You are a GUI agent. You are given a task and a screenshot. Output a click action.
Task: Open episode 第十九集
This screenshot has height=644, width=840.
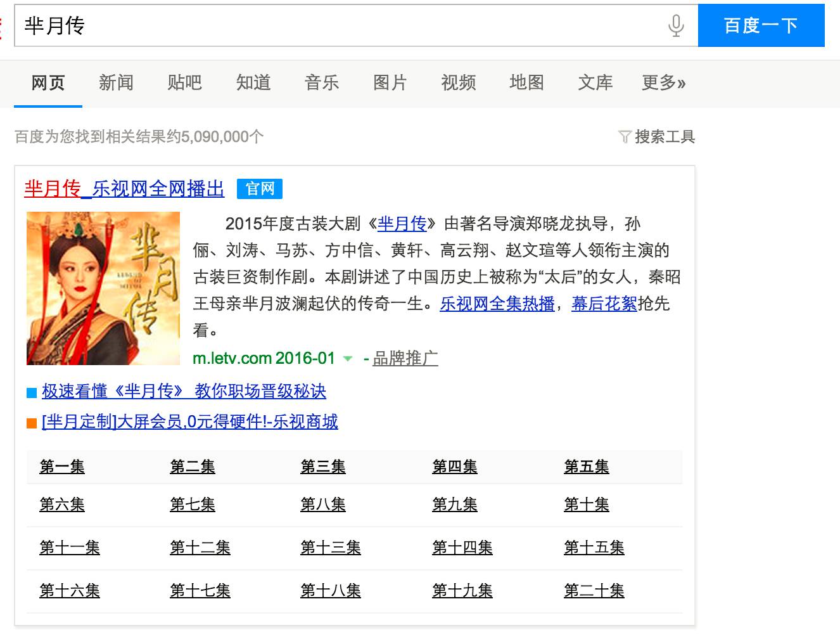[x=462, y=591]
